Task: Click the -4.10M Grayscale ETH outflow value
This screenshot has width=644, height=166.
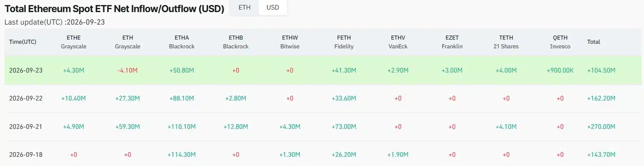Action: pyautogui.click(x=128, y=70)
